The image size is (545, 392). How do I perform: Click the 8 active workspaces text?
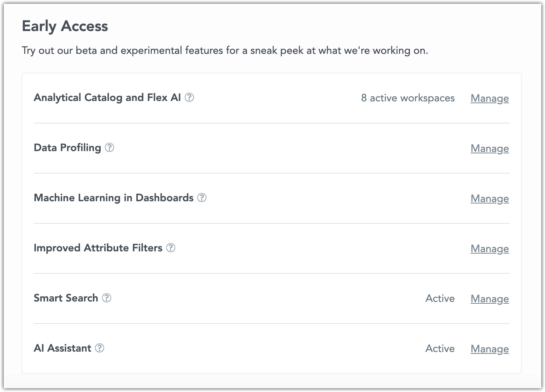(407, 98)
